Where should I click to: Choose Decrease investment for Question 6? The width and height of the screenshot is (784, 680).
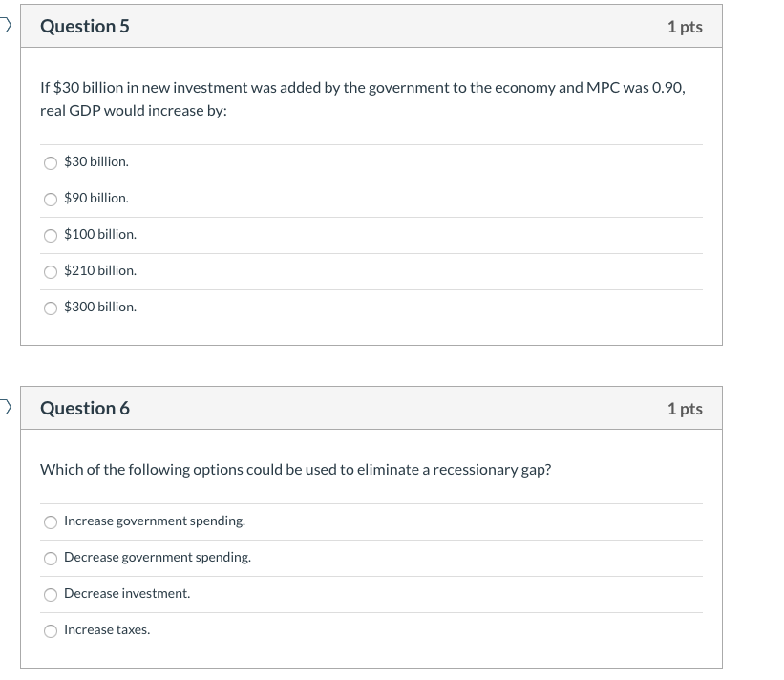(x=51, y=594)
